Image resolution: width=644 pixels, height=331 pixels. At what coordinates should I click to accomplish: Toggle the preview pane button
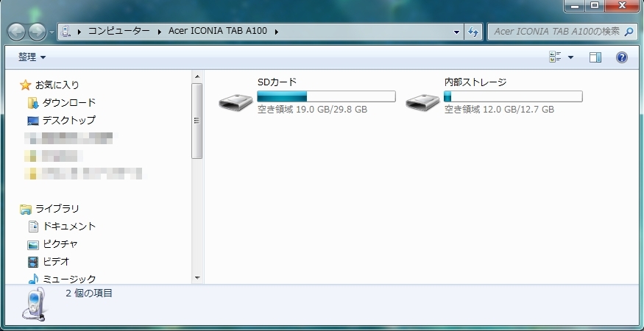[595, 57]
